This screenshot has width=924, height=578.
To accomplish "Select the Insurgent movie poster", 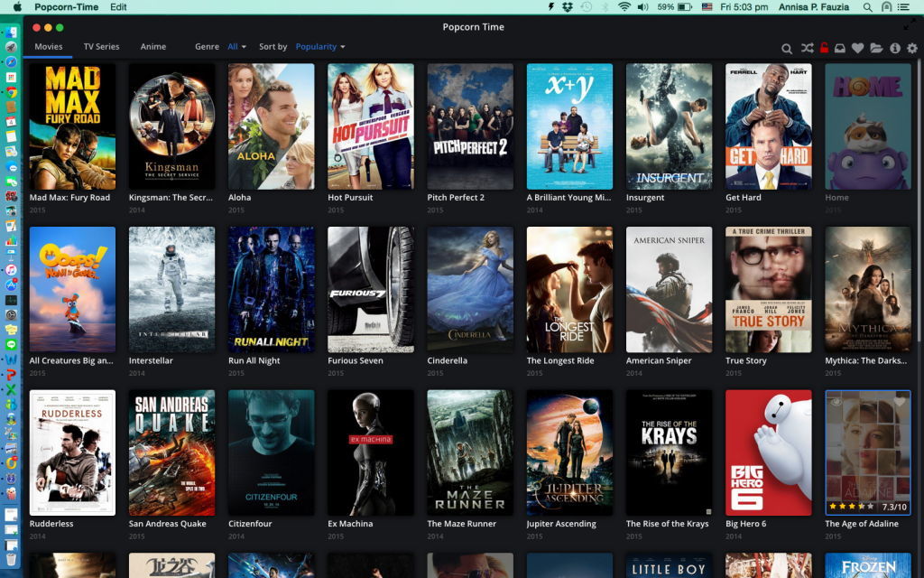I will tap(669, 126).
